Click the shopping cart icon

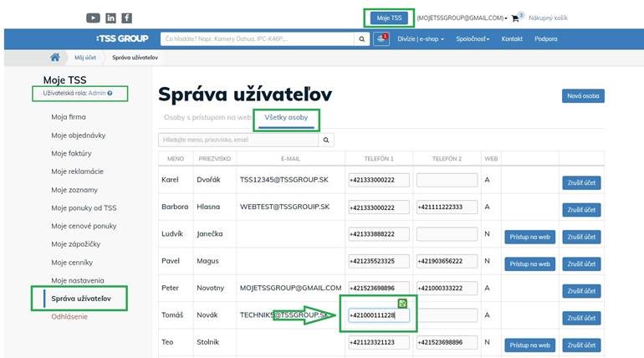click(515, 18)
